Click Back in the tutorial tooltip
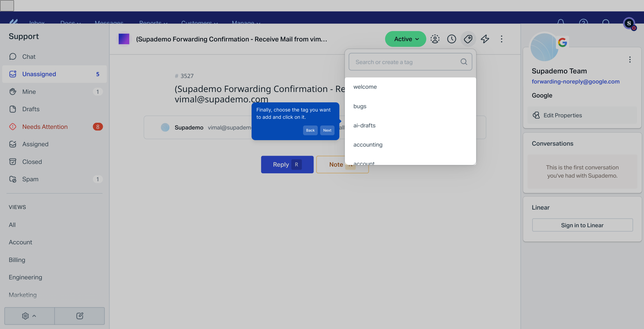The width and height of the screenshot is (644, 329). (x=310, y=130)
